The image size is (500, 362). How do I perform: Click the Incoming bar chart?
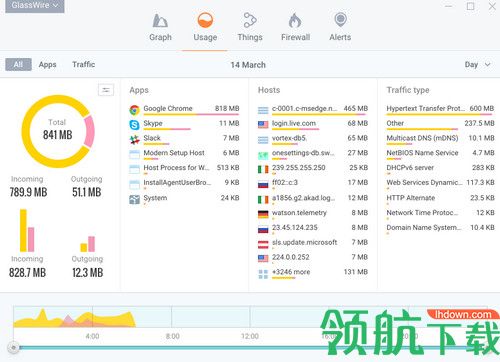[x=27, y=230]
